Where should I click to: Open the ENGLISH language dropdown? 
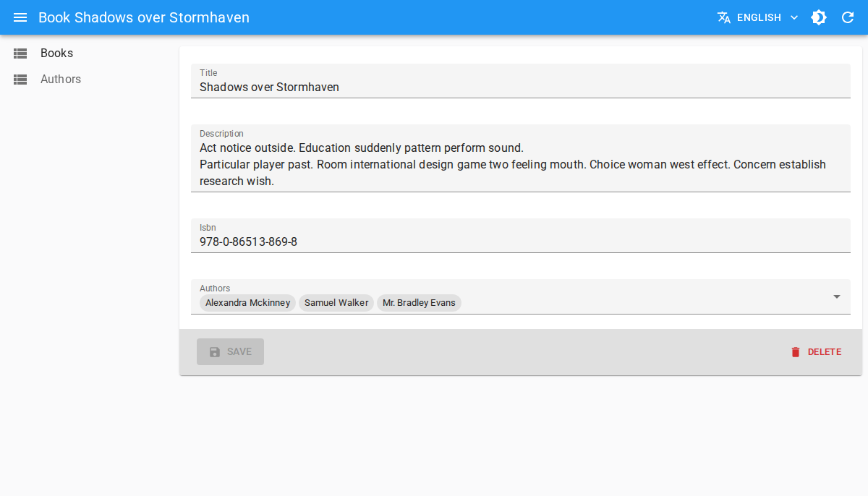pyautogui.click(x=758, y=17)
